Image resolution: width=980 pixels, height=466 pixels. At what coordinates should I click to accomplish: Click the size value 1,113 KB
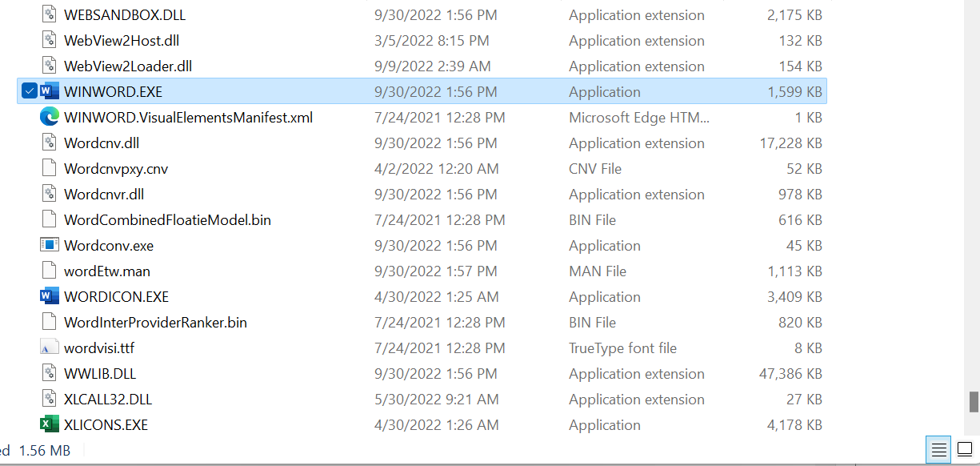coord(794,271)
